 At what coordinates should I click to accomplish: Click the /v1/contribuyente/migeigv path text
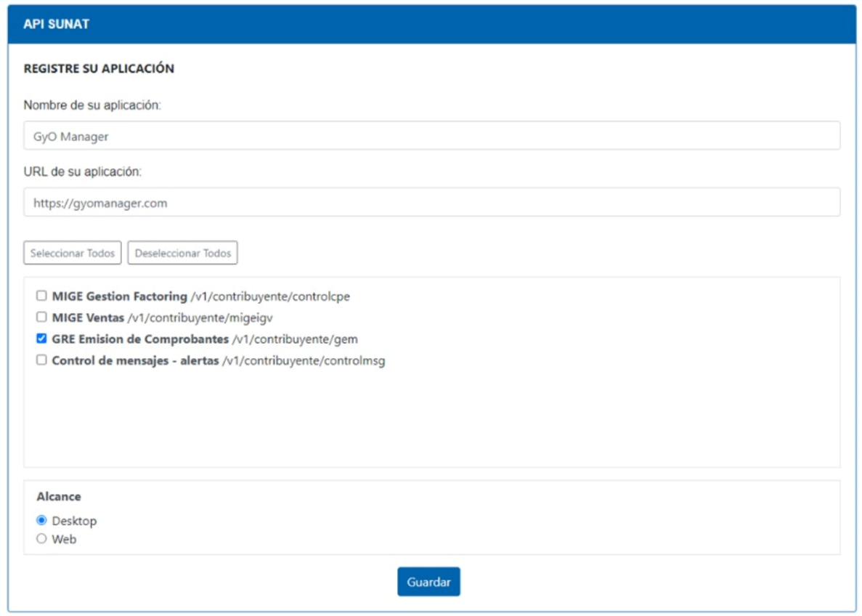pyautogui.click(x=200, y=318)
